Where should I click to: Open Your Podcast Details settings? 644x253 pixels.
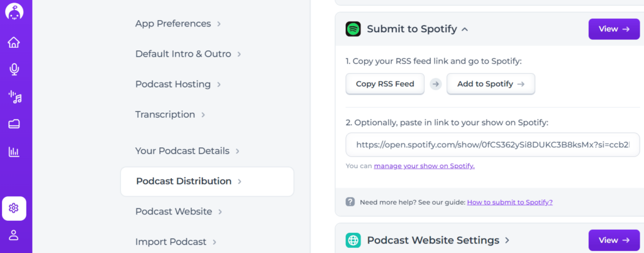pyautogui.click(x=187, y=151)
